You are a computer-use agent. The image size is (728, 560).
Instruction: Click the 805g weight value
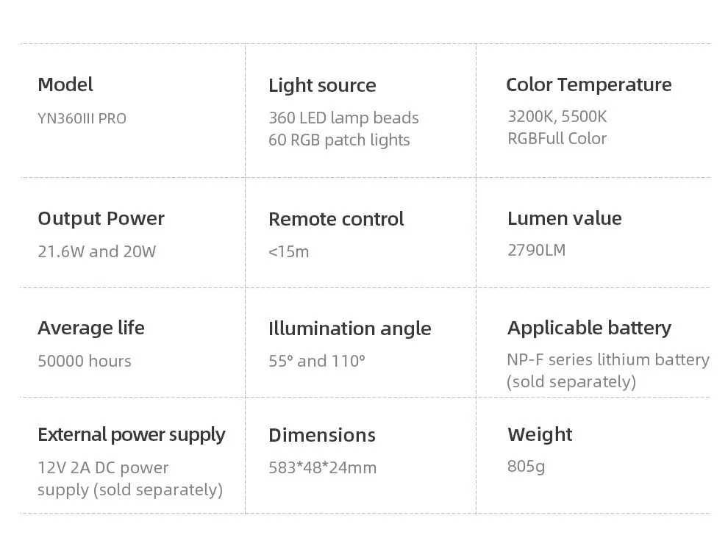pyautogui.click(x=526, y=466)
